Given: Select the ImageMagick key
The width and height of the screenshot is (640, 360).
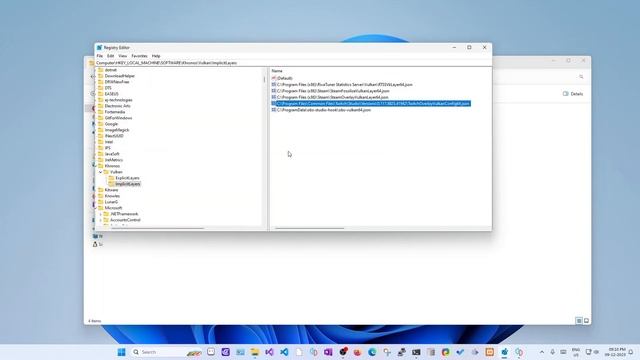Looking at the screenshot, I should (x=117, y=130).
